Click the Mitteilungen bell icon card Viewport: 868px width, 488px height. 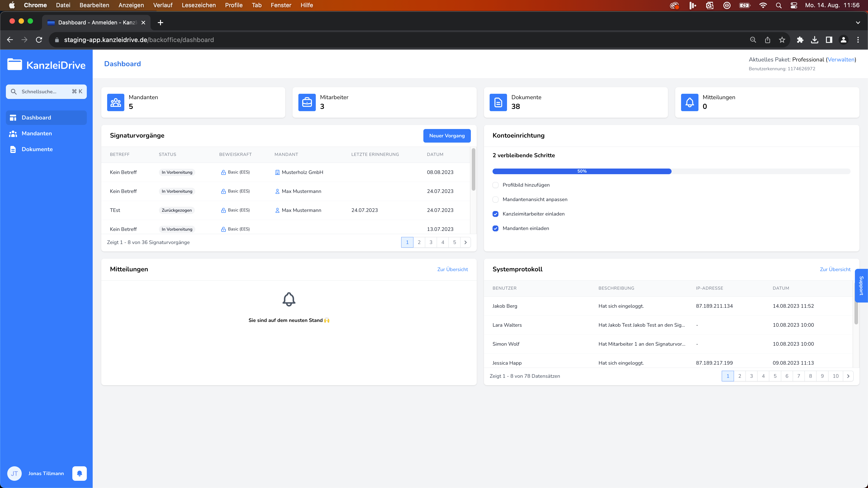pos(689,102)
